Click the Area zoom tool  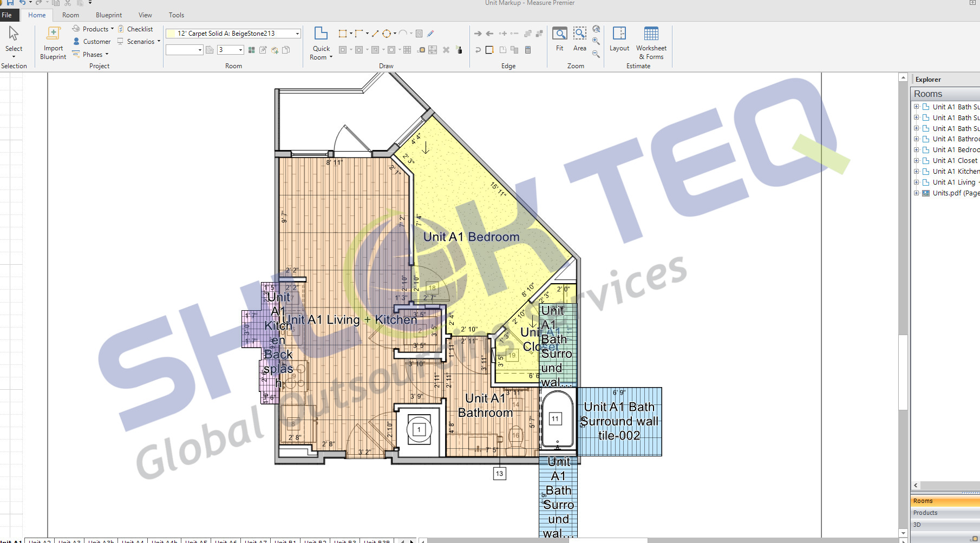pos(580,39)
